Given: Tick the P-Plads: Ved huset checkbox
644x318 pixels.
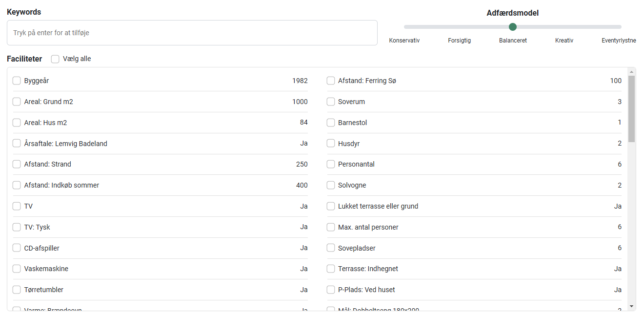Looking at the screenshot, I should (x=331, y=290).
